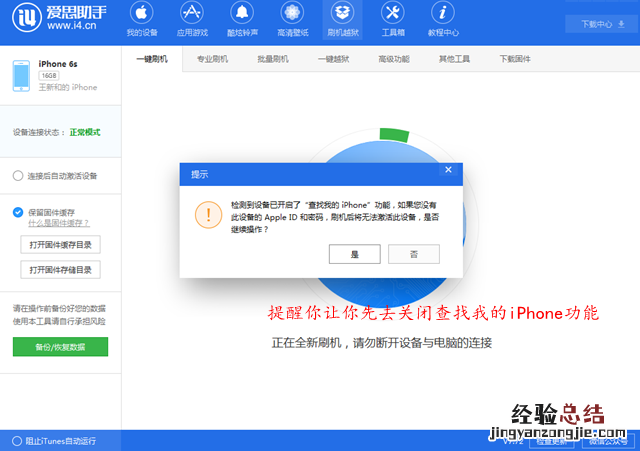Screen dimensions: 640x451
Task: Decline the dialog with 否
Action: 414,254
